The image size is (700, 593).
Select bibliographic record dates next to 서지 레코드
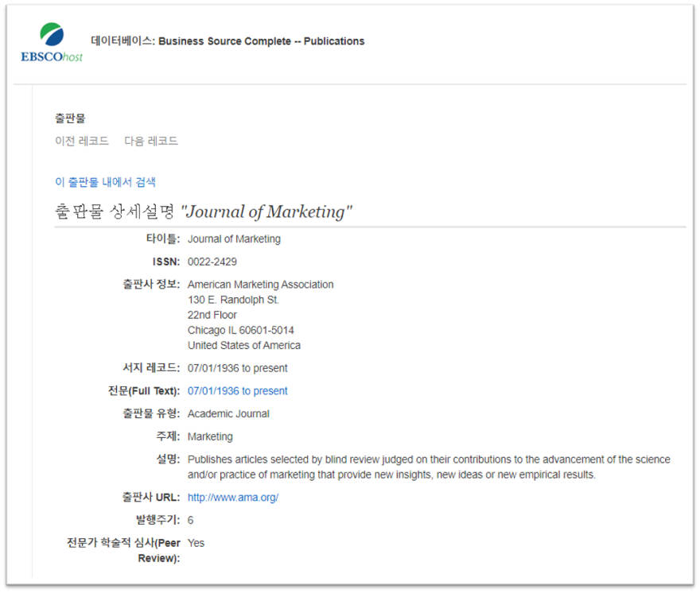click(238, 368)
